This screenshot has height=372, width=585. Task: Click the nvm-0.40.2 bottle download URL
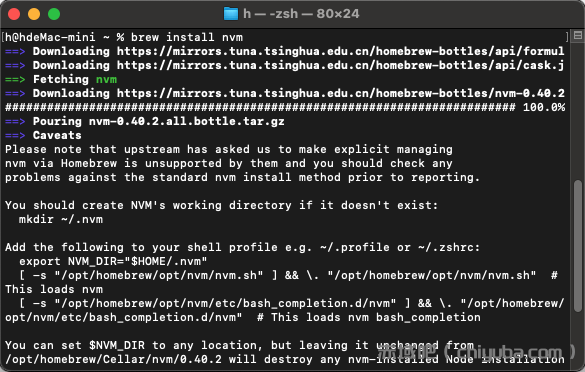341,93
